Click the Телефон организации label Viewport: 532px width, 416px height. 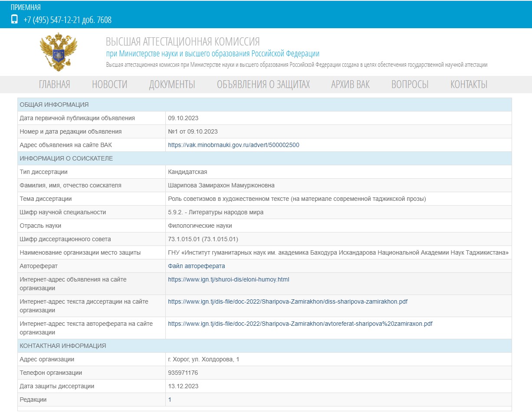tap(51, 373)
